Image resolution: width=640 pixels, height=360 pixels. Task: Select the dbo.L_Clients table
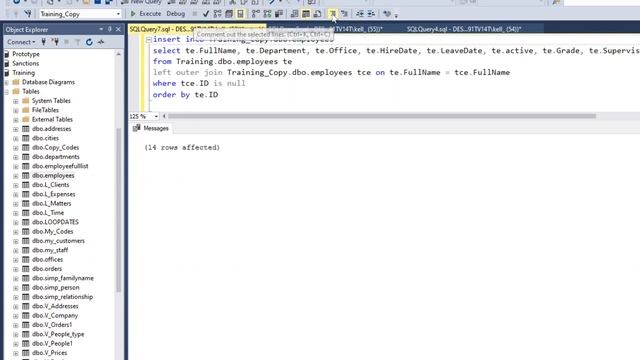click(51, 185)
